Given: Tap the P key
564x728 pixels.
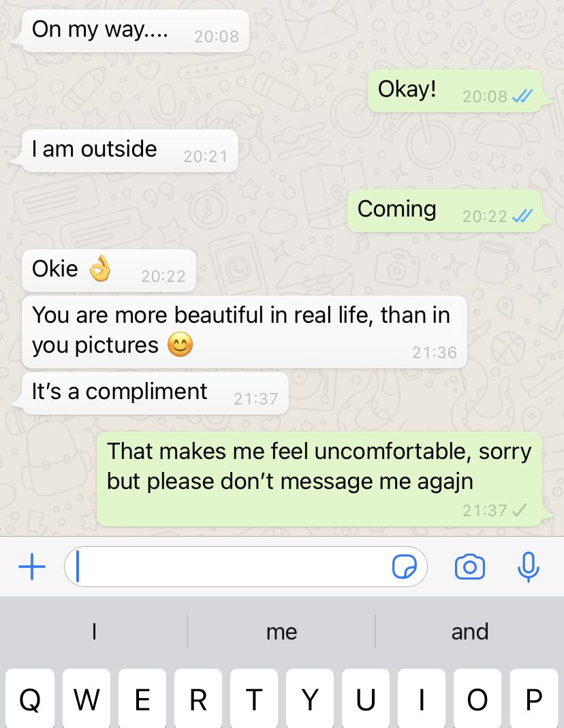Looking at the screenshot, I should click(x=534, y=698).
